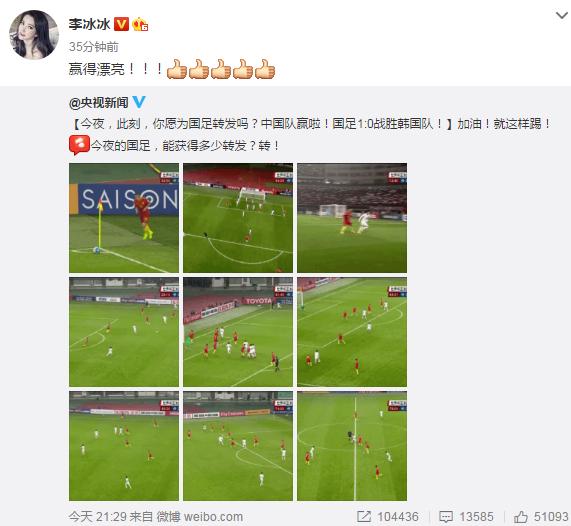This screenshot has height=526, width=571.
Task: Click the red topic hashtag icon
Action: [x=79, y=145]
